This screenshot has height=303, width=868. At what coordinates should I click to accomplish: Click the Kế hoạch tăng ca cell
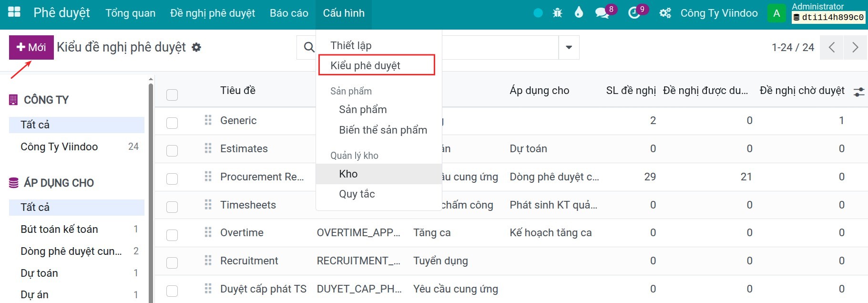tap(551, 232)
